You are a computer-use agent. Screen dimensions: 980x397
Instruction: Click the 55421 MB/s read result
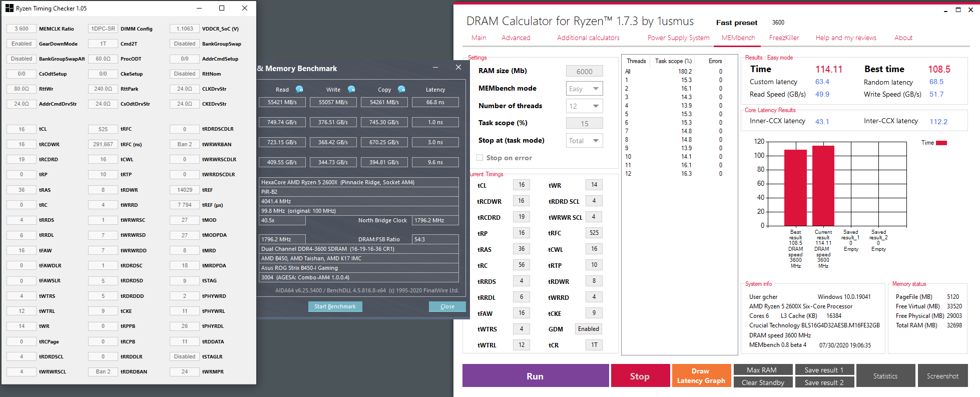click(282, 102)
